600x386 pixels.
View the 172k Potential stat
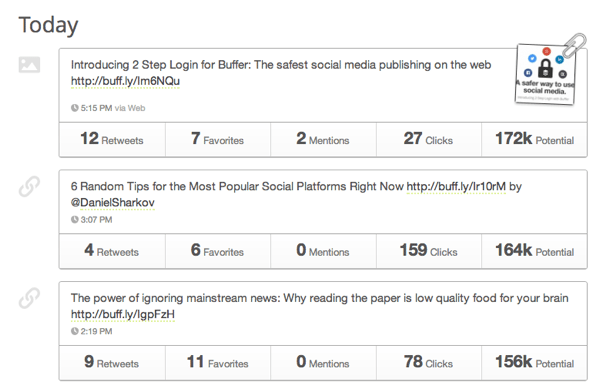534,139
